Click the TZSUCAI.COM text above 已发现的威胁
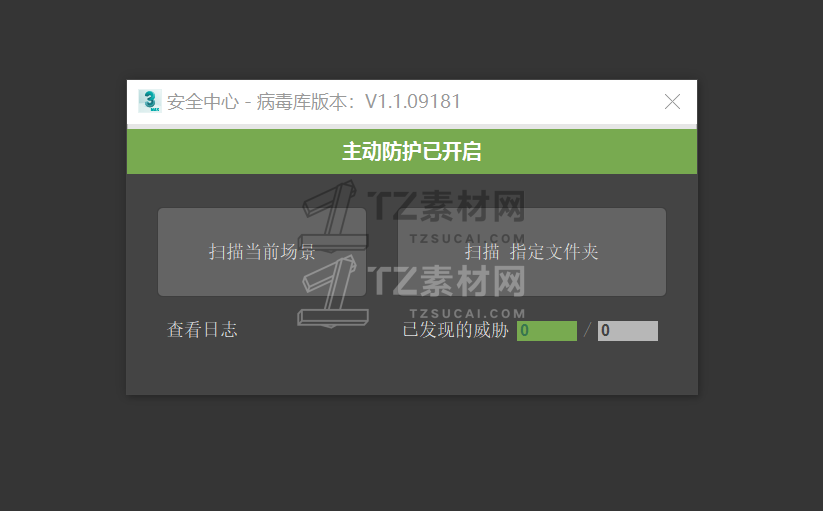This screenshot has height=511, width=823. [x=467, y=314]
